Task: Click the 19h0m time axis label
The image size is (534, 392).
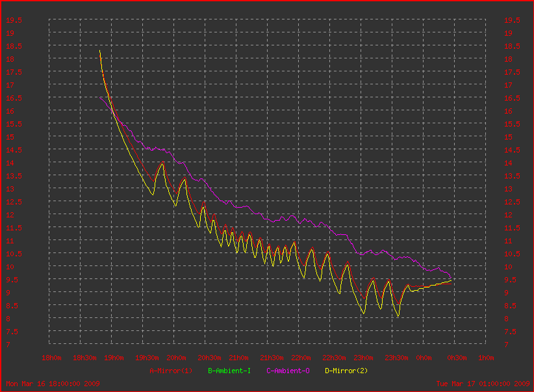Action: coord(114,358)
